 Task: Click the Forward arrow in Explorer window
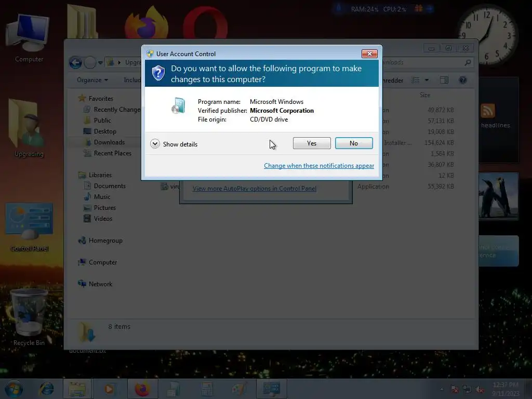[x=90, y=63]
